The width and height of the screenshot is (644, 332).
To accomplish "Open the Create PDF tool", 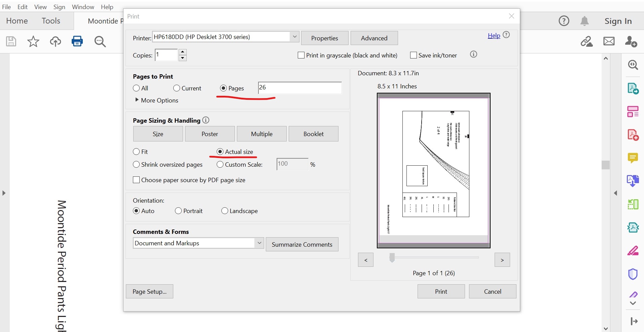I will coord(633,134).
